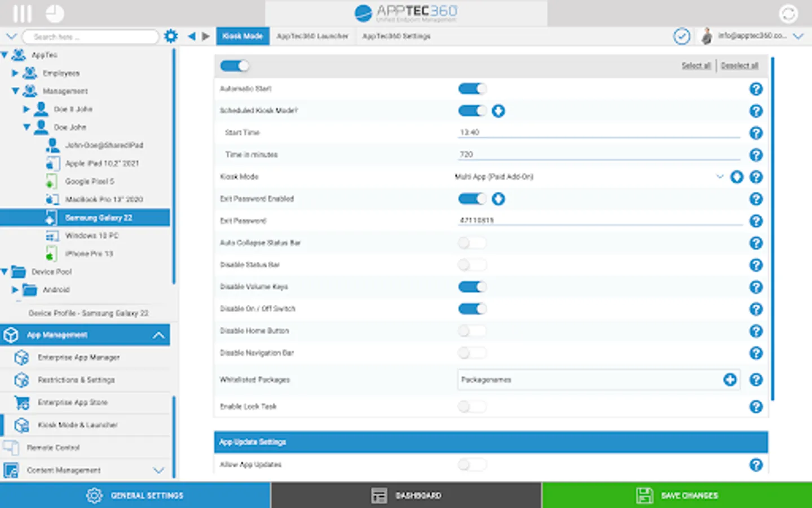
Task: Open help icon for Start Time
Action: point(756,133)
